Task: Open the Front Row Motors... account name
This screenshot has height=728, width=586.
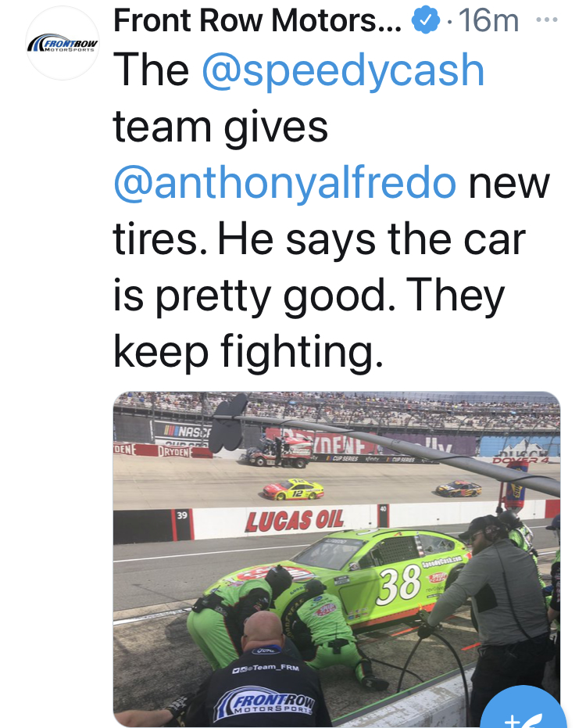Action: click(x=257, y=21)
